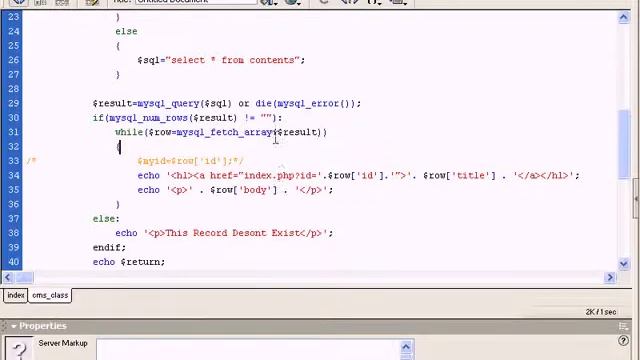This screenshot has width=640, height=360.
Task: Switch to the cms_class document tab
Action: pos(50,295)
